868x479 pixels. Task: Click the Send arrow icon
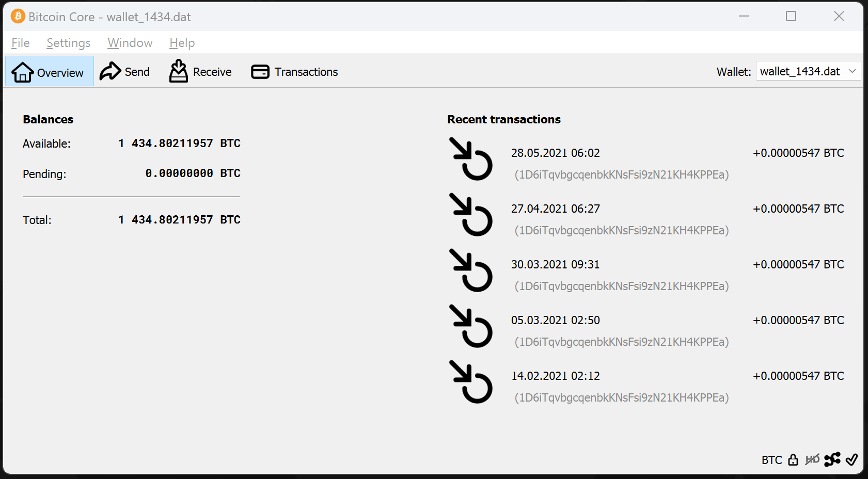pos(110,71)
